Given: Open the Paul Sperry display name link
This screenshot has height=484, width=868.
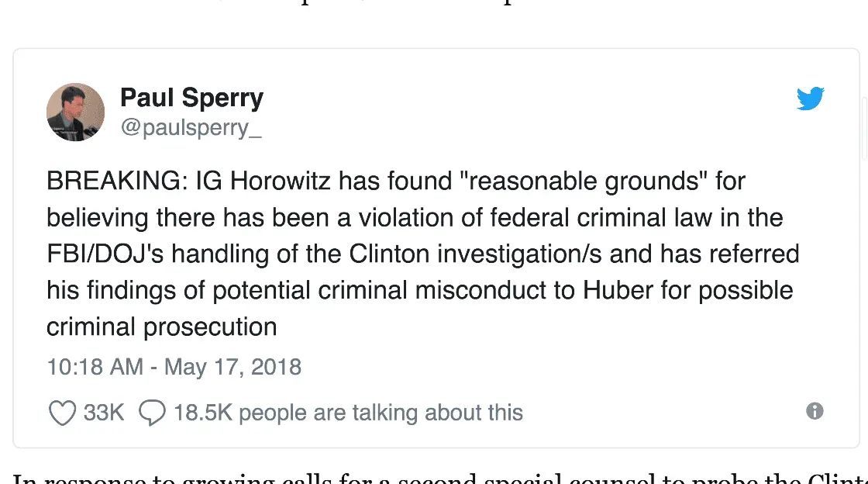Looking at the screenshot, I should pos(191,98).
